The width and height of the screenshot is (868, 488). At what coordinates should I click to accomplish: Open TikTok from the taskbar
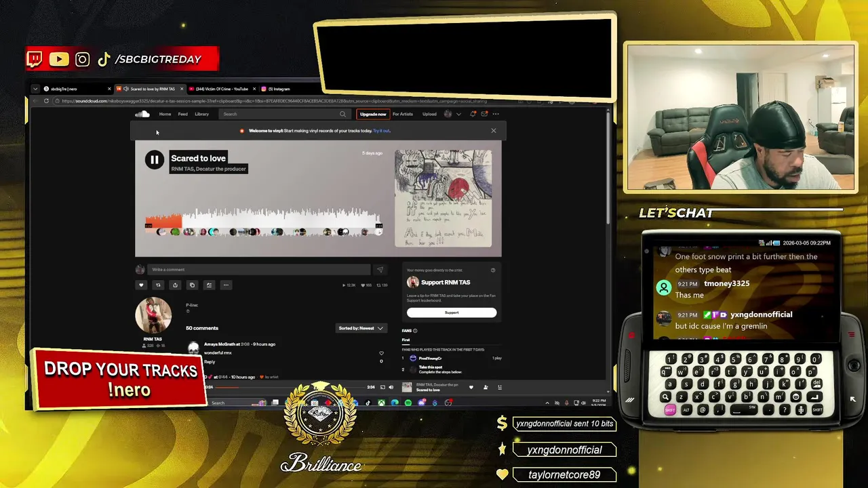[368, 403]
